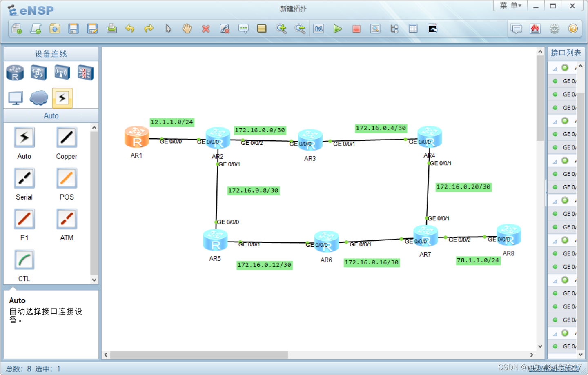Print the topology using the printer icon
Screen dimensions: 588x375
point(111,29)
